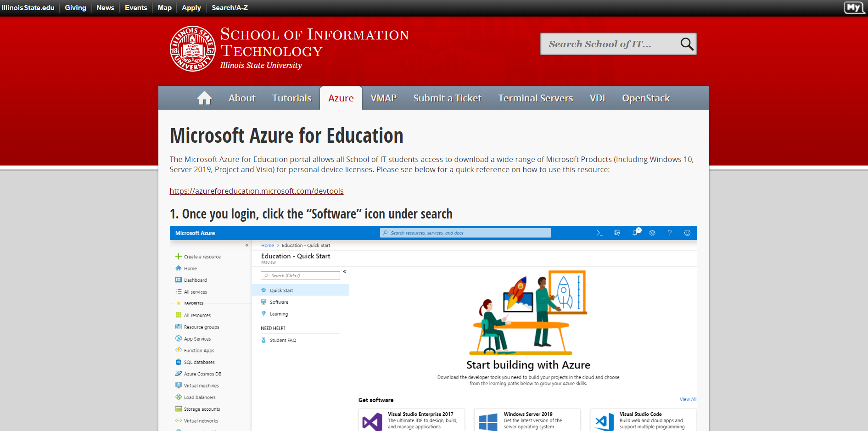The height and width of the screenshot is (431, 868).
Task: Open the Azure settings gear icon
Action: [652, 233]
